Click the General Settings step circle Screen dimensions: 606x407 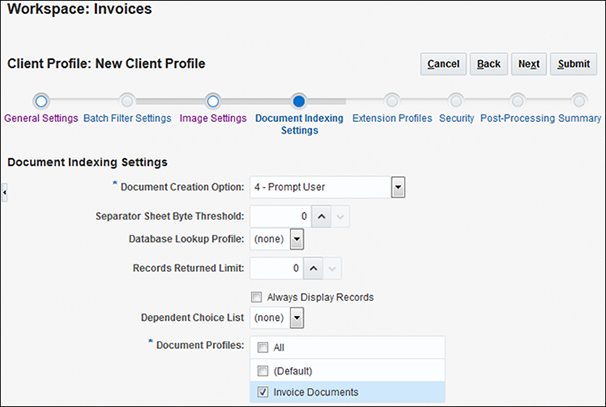40,101
